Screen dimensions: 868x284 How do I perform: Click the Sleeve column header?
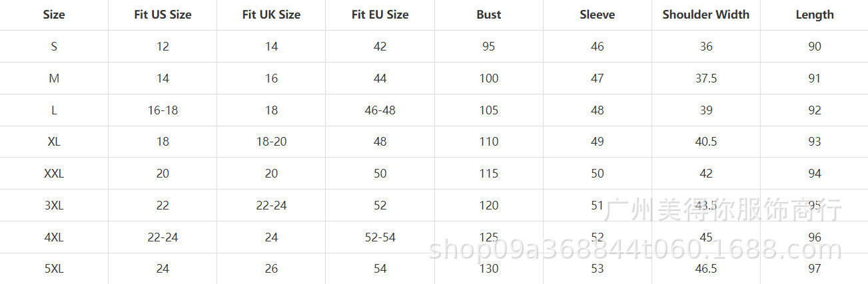tap(597, 15)
